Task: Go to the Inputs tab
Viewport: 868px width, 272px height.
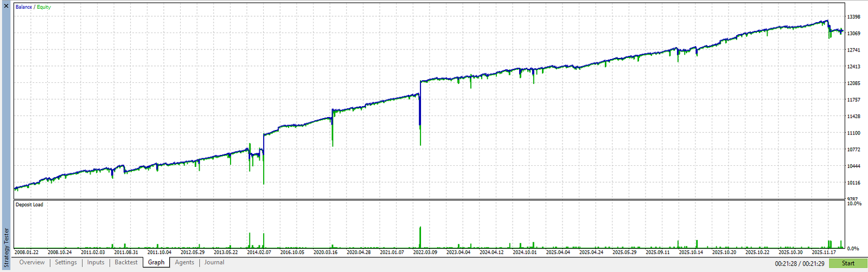Action: 95,262
